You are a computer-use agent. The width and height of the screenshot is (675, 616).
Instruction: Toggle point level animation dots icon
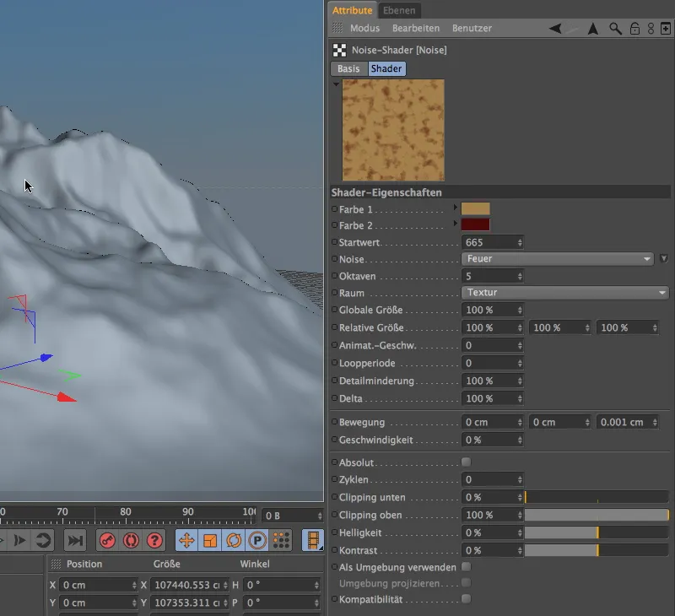point(281,540)
